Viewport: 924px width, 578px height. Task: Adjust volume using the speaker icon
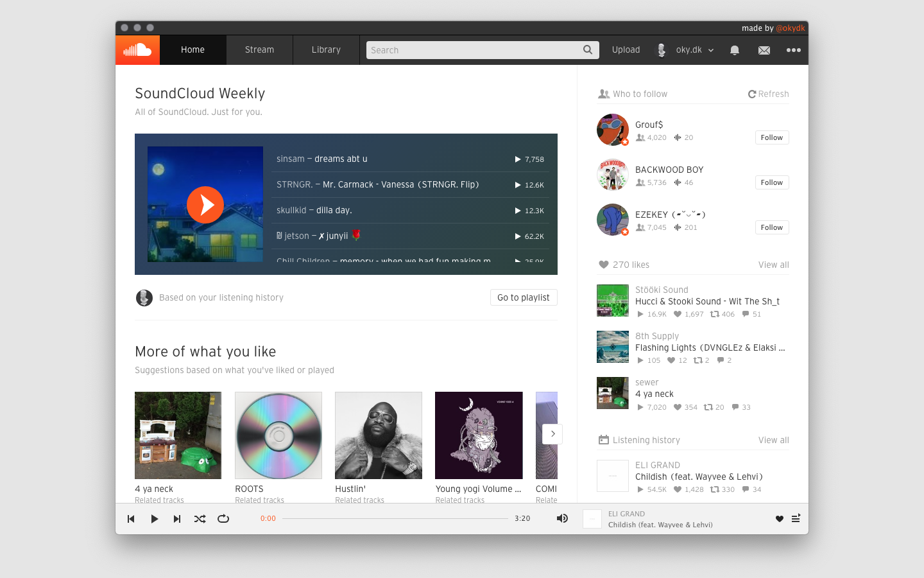(x=562, y=518)
